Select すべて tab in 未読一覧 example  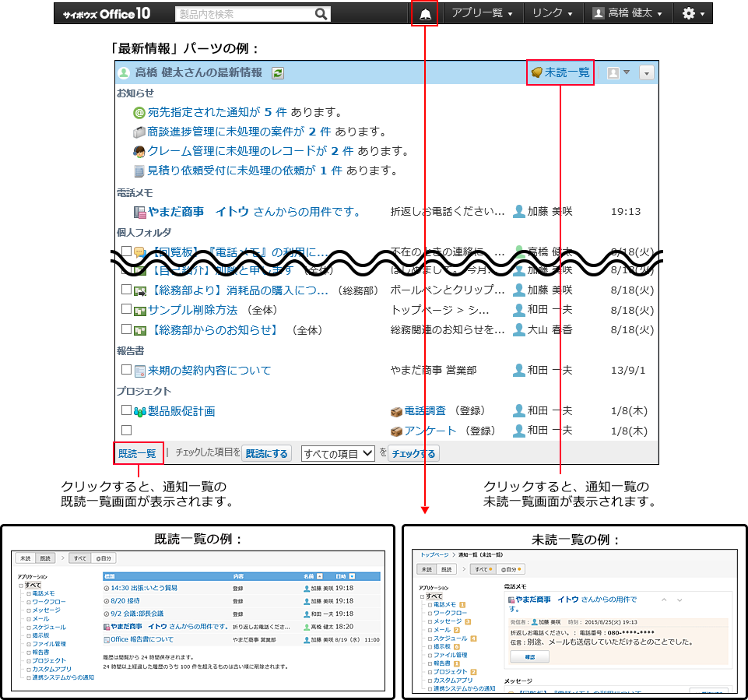[483, 569]
